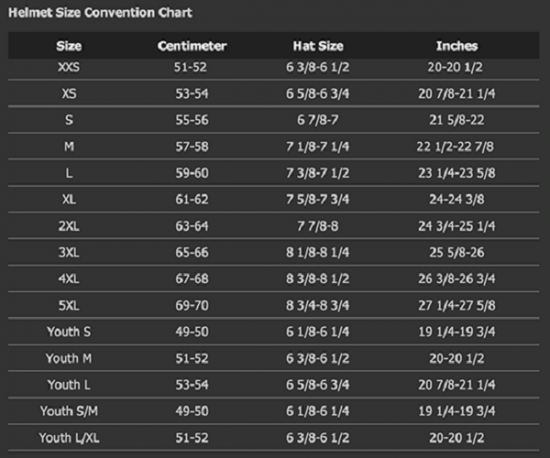Select the Size column header
The width and height of the screenshot is (550, 458).
[x=69, y=46]
